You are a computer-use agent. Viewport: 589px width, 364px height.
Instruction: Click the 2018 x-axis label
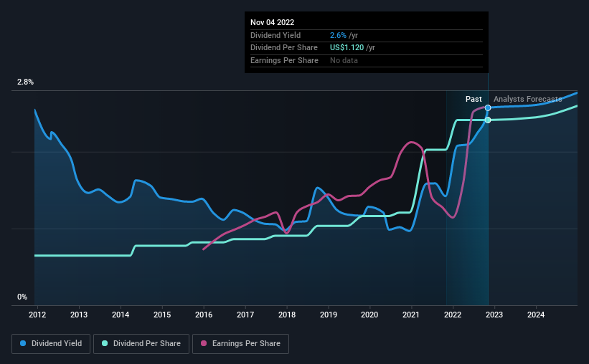coord(287,315)
